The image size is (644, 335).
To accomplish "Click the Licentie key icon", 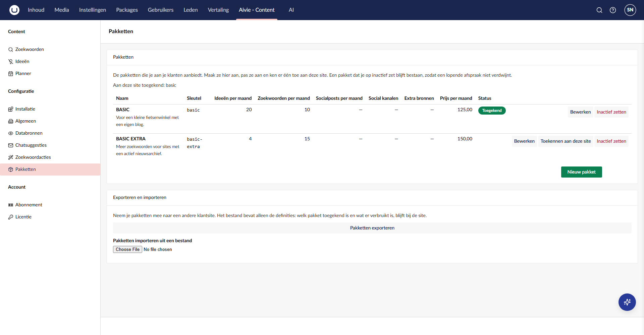I will coord(11,217).
